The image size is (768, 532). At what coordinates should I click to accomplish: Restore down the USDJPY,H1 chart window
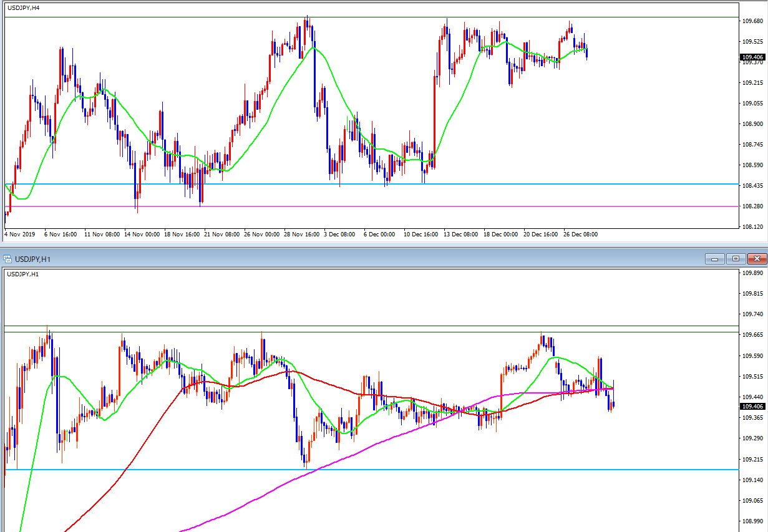736,258
